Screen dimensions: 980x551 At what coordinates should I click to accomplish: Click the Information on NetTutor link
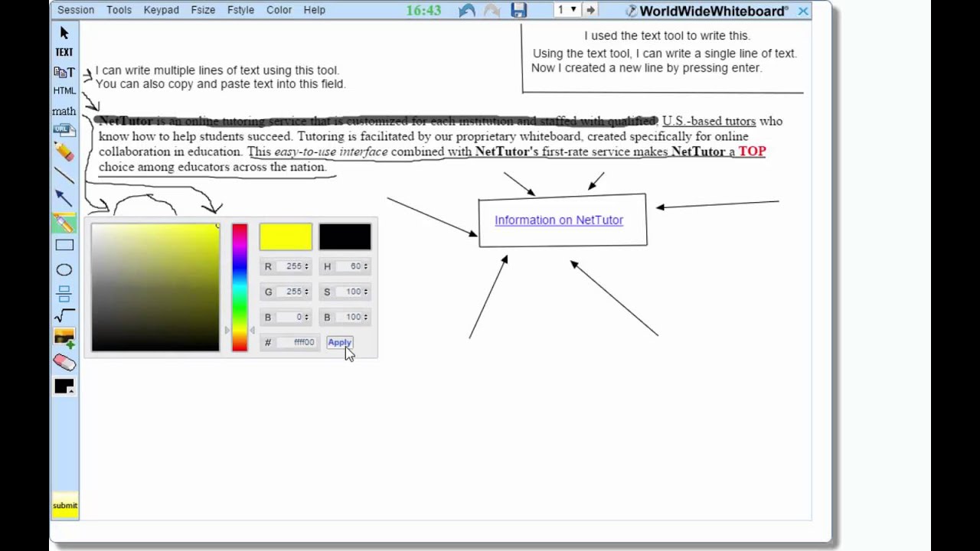point(559,220)
